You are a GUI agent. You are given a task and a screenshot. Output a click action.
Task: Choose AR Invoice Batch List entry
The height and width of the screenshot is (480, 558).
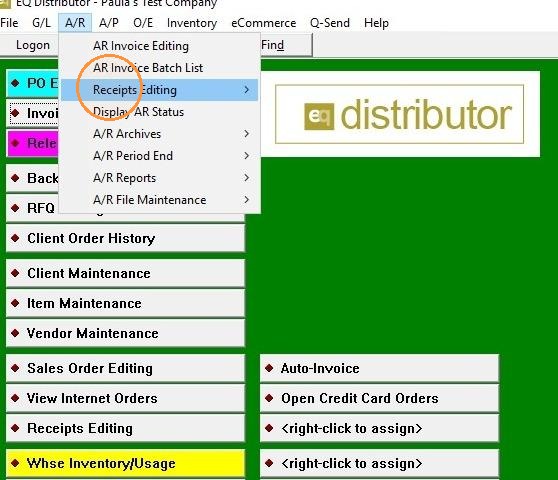(x=159, y=68)
